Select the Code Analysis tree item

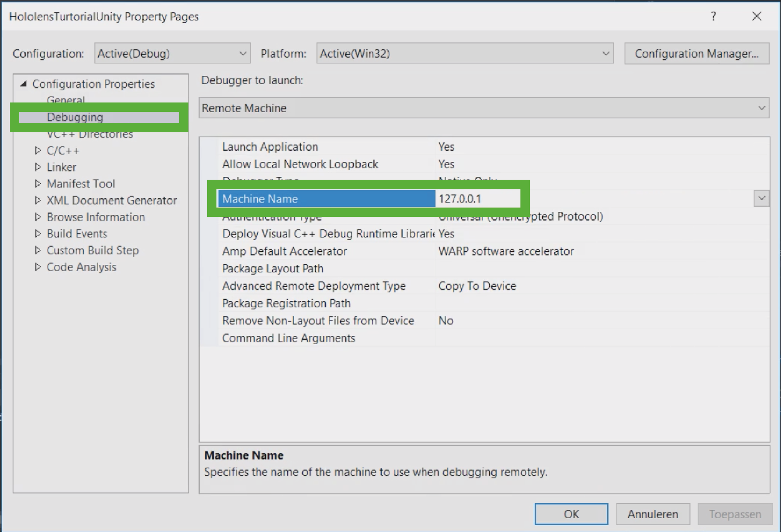(x=81, y=267)
